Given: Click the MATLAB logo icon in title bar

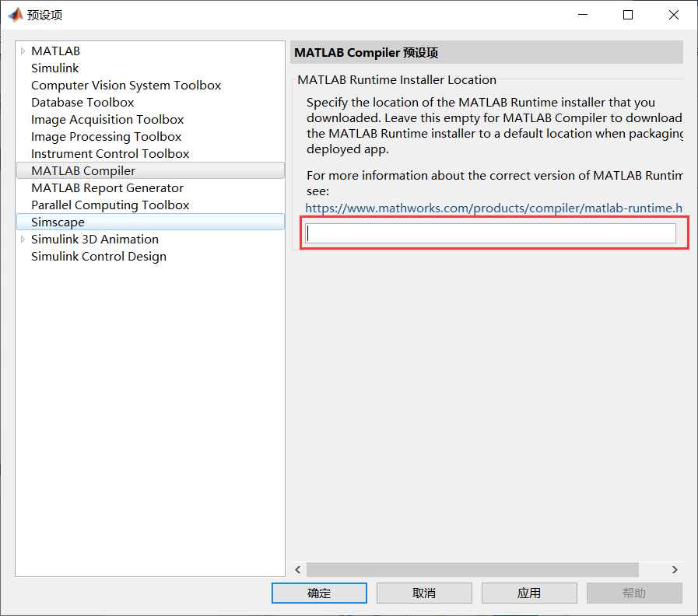Looking at the screenshot, I should point(14,14).
